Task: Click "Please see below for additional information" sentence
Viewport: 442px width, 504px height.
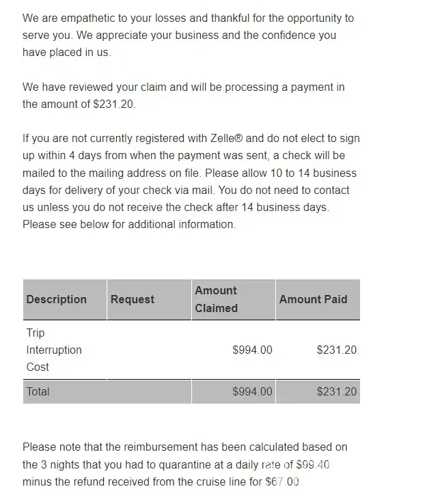Action: point(128,224)
